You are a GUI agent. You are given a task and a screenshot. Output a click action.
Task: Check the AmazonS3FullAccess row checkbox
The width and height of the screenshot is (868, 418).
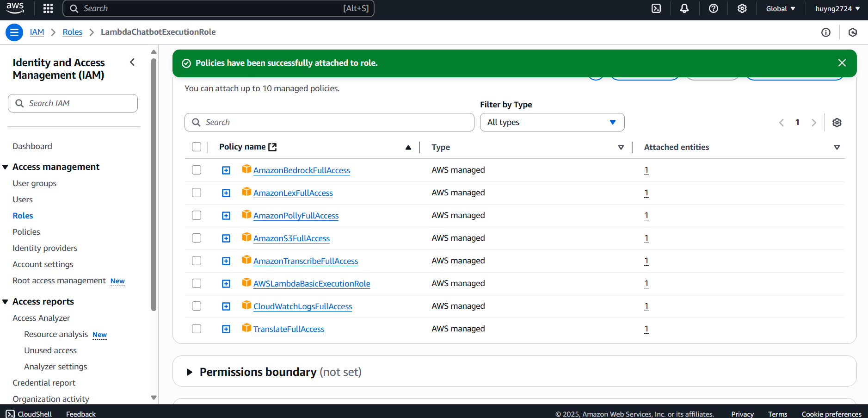click(x=197, y=238)
